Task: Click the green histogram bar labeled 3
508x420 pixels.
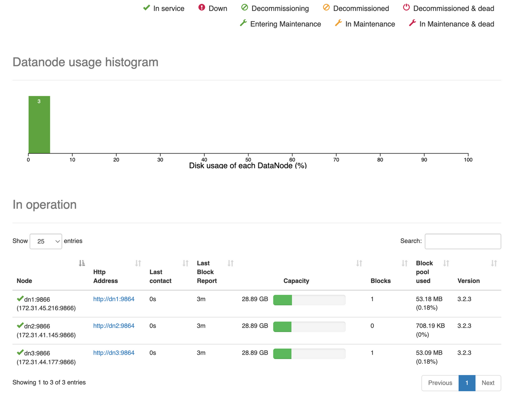Action: coord(39,125)
